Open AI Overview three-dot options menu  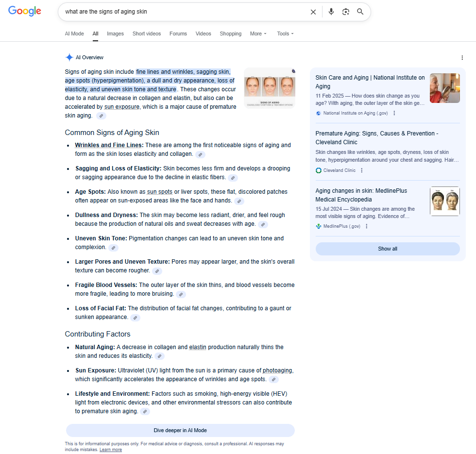(462, 58)
